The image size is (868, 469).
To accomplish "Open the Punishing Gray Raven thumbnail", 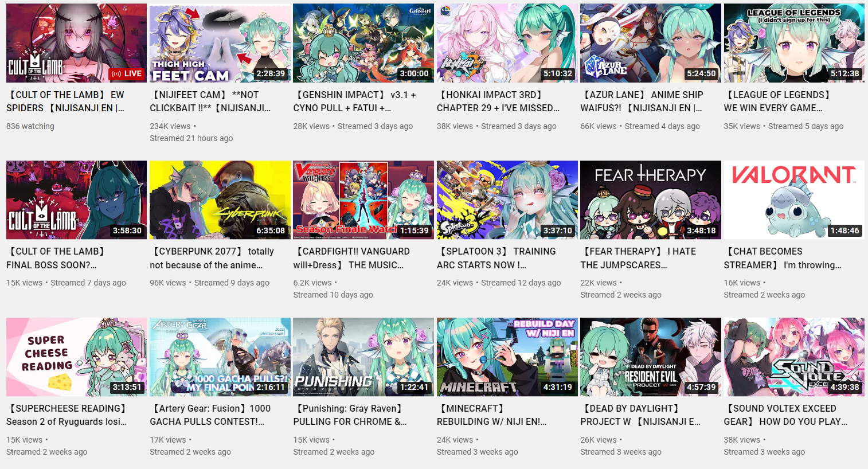I will click(x=363, y=357).
